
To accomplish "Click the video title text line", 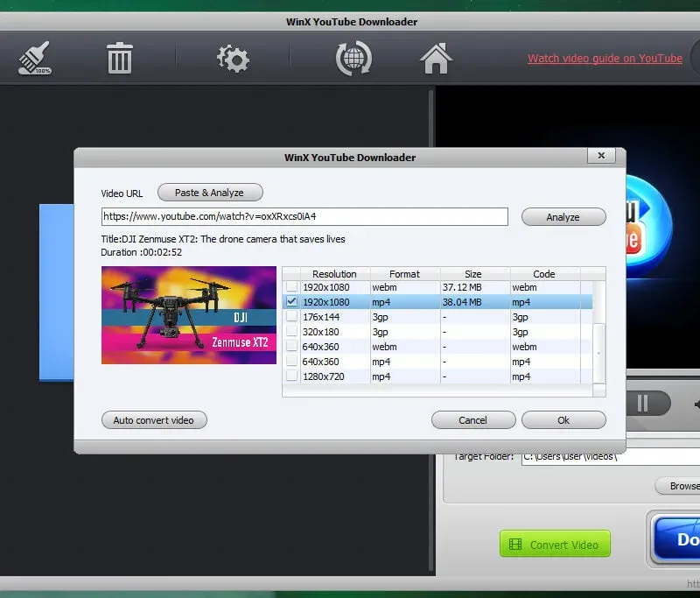I will [x=223, y=239].
